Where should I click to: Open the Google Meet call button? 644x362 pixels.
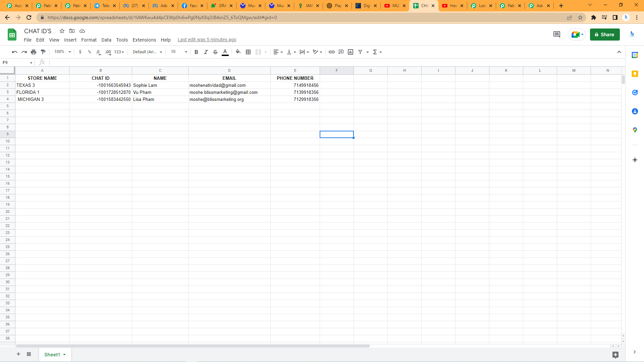click(x=577, y=35)
